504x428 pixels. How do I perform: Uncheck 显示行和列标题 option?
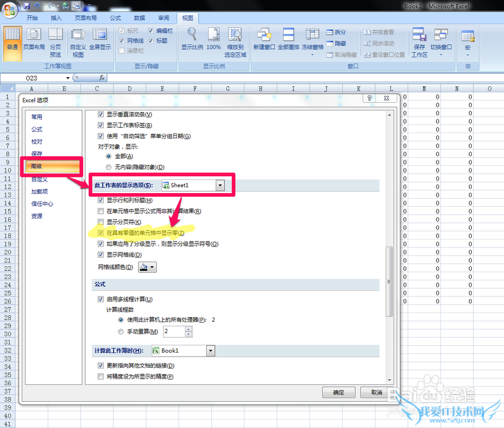tap(101, 200)
